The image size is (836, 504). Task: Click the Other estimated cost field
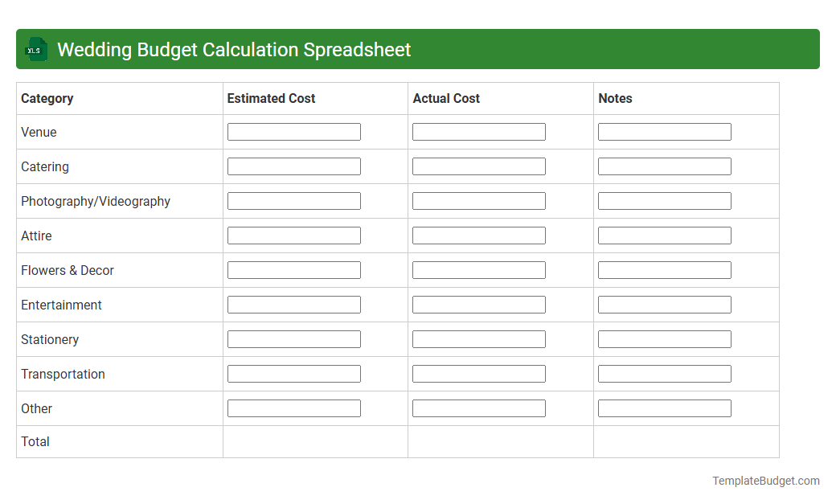(293, 408)
